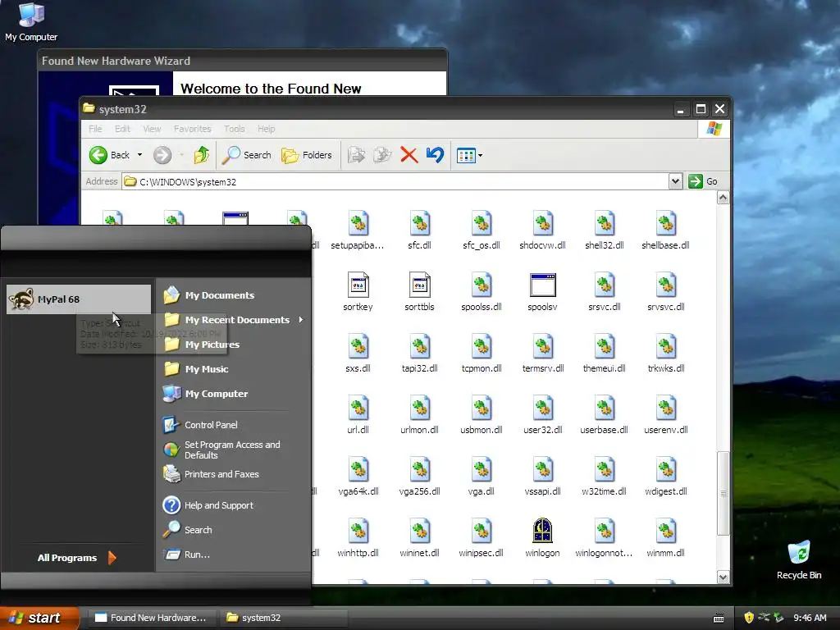Select the user32.dll file icon
Image resolution: width=840 pixels, height=630 pixels.
(543, 409)
